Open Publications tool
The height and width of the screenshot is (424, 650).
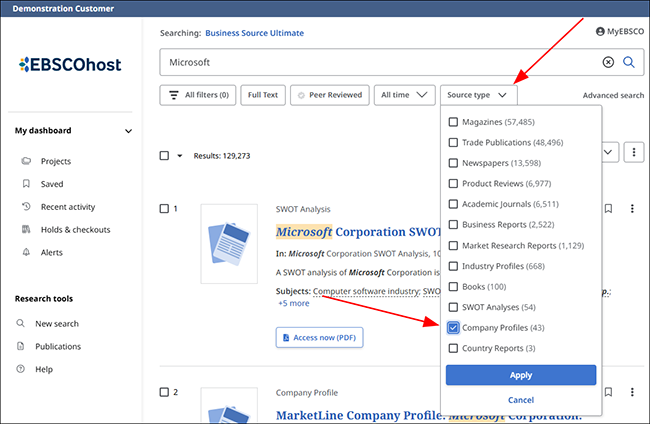tap(58, 346)
